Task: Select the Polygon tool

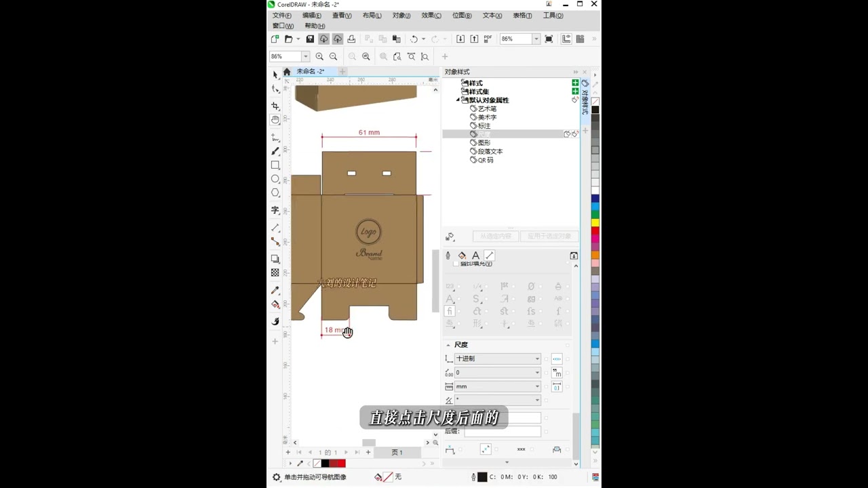Action: click(x=275, y=192)
